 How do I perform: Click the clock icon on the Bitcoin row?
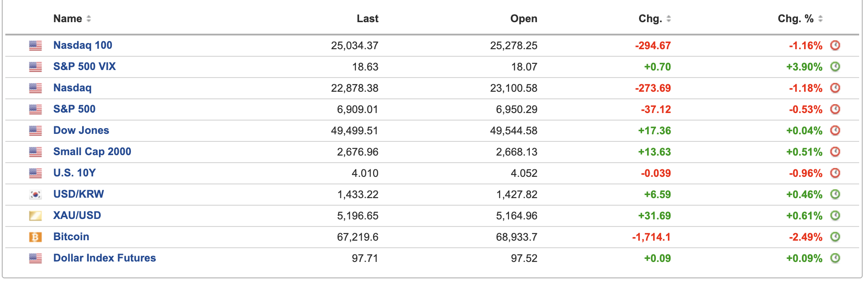pyautogui.click(x=835, y=237)
